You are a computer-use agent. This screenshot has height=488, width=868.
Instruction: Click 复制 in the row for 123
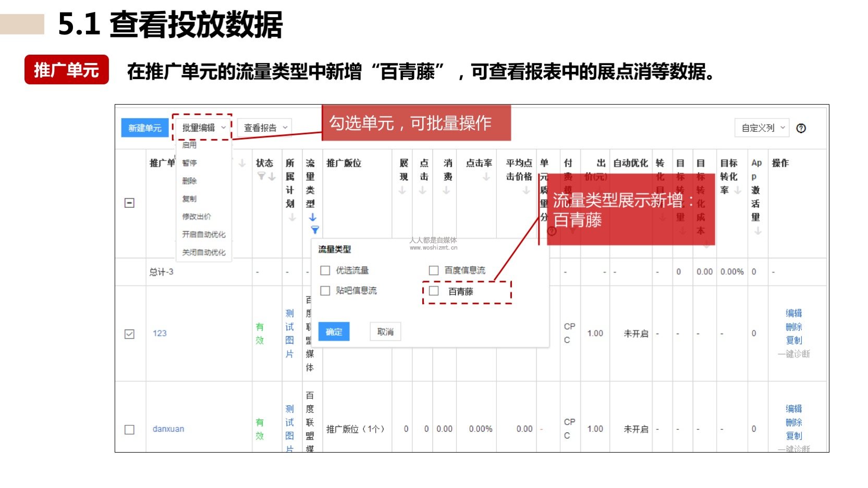click(x=794, y=340)
